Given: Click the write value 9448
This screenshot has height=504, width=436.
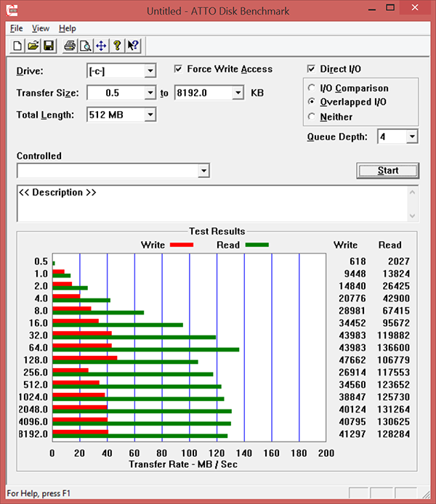Looking at the screenshot, I should [355, 274].
